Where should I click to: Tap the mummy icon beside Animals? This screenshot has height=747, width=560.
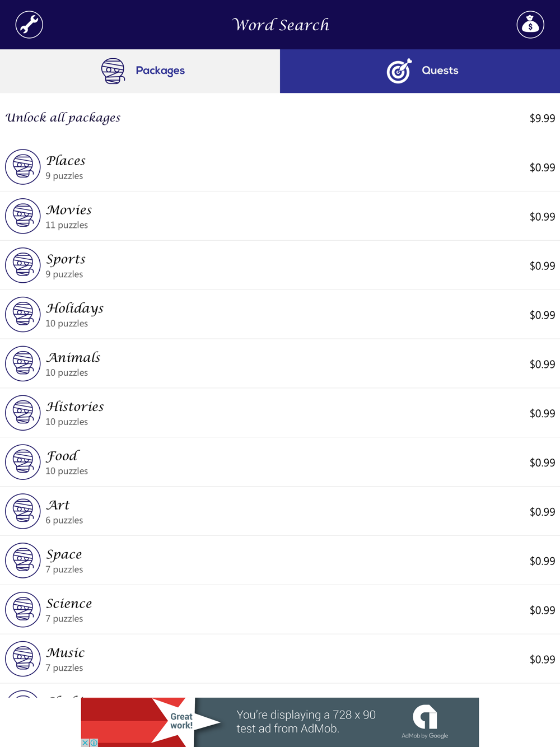click(23, 364)
